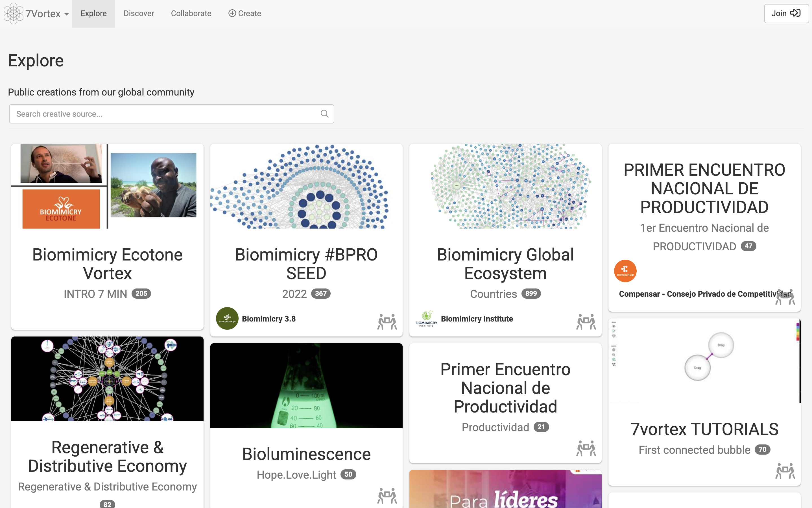Open the Discover tab
Screen dimensions: 812x508
click(139, 14)
